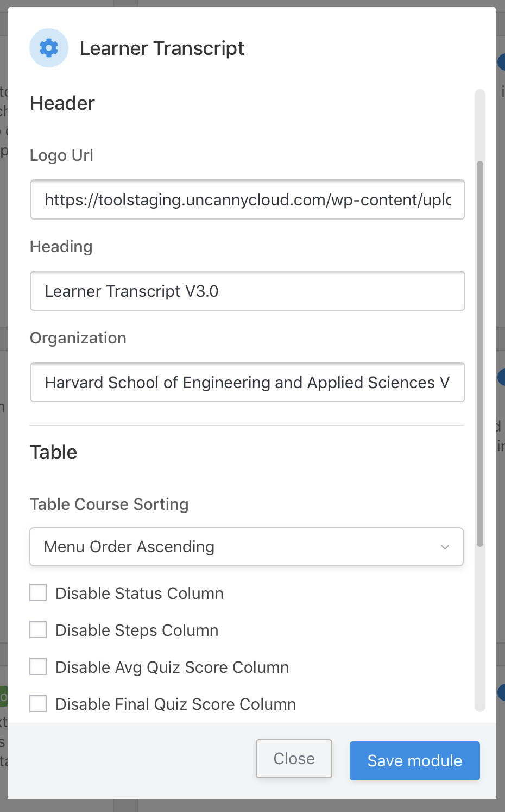This screenshot has width=505, height=812.
Task: Click the scrollbar track below the thumb
Action: (x=479, y=625)
